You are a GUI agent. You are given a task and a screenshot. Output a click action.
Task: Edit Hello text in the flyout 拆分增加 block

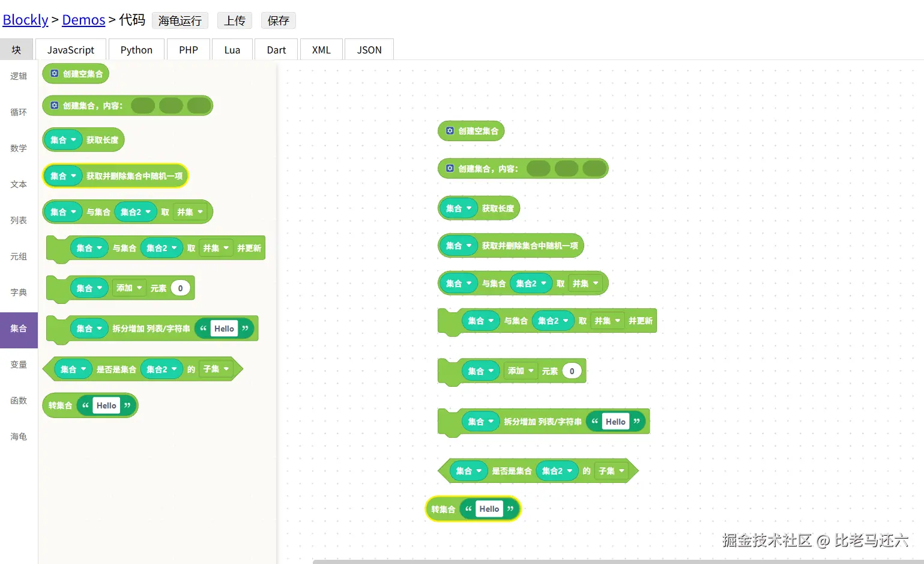click(x=224, y=329)
